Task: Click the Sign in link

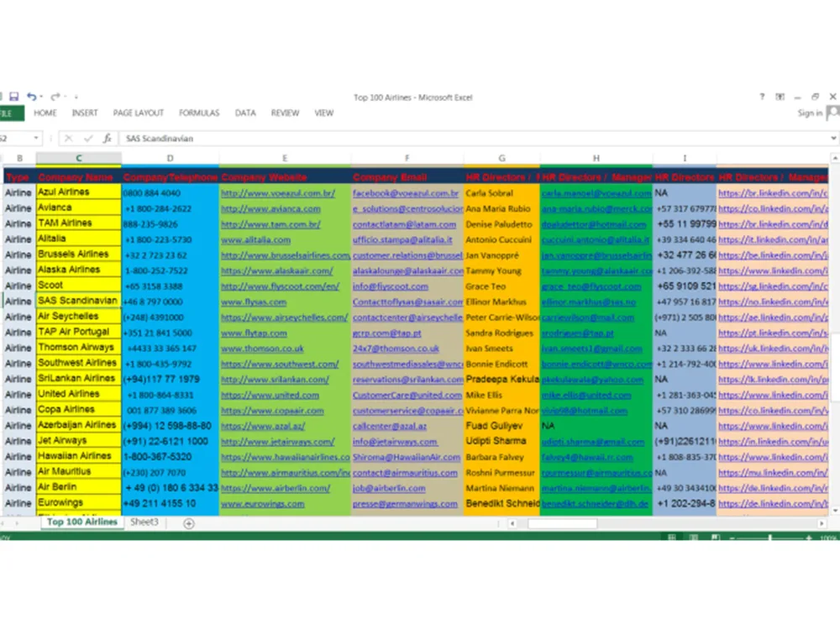Action: point(810,113)
